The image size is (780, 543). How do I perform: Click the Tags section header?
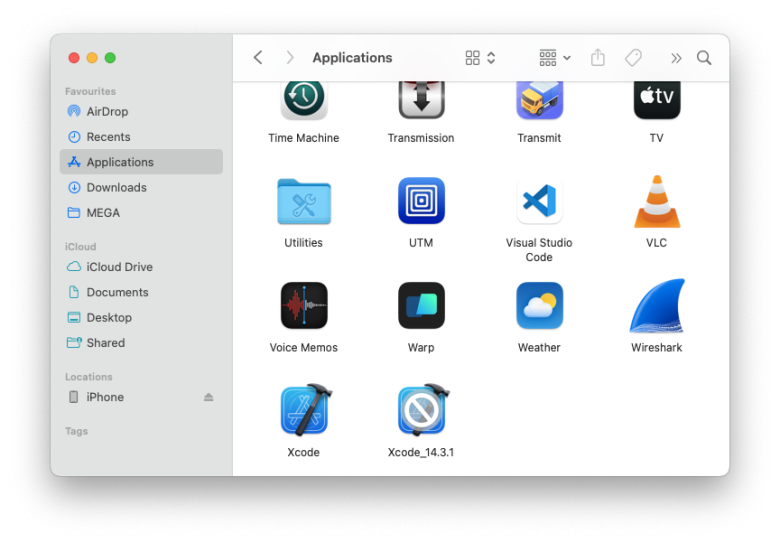[77, 431]
